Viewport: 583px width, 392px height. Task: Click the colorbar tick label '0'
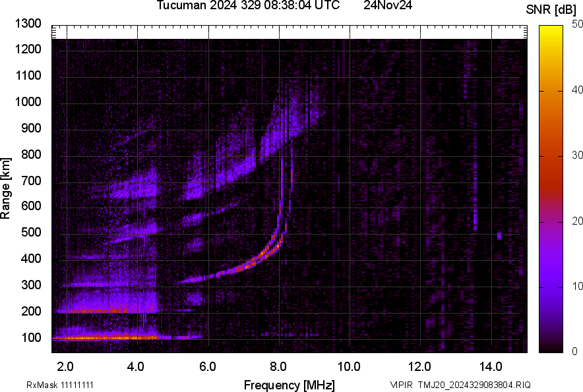click(x=575, y=351)
